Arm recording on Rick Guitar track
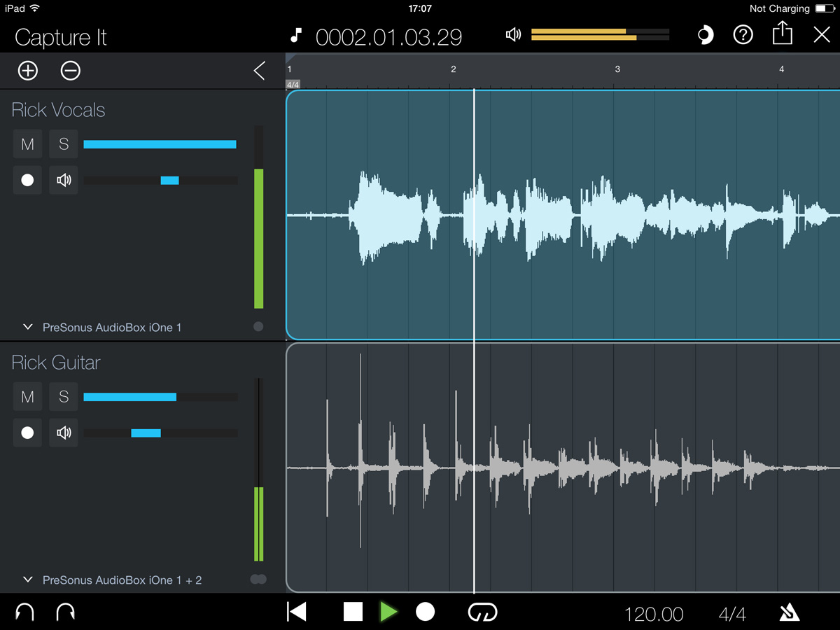The width and height of the screenshot is (840, 630). click(x=27, y=433)
